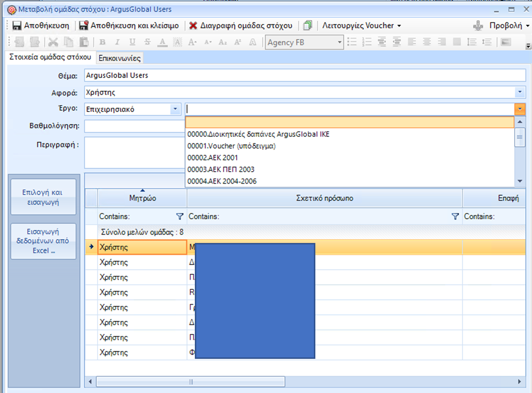Click filter funnel icon in Σχετικό πρόσωπο column
Image resolution: width=532 pixels, height=393 pixels.
(x=455, y=216)
